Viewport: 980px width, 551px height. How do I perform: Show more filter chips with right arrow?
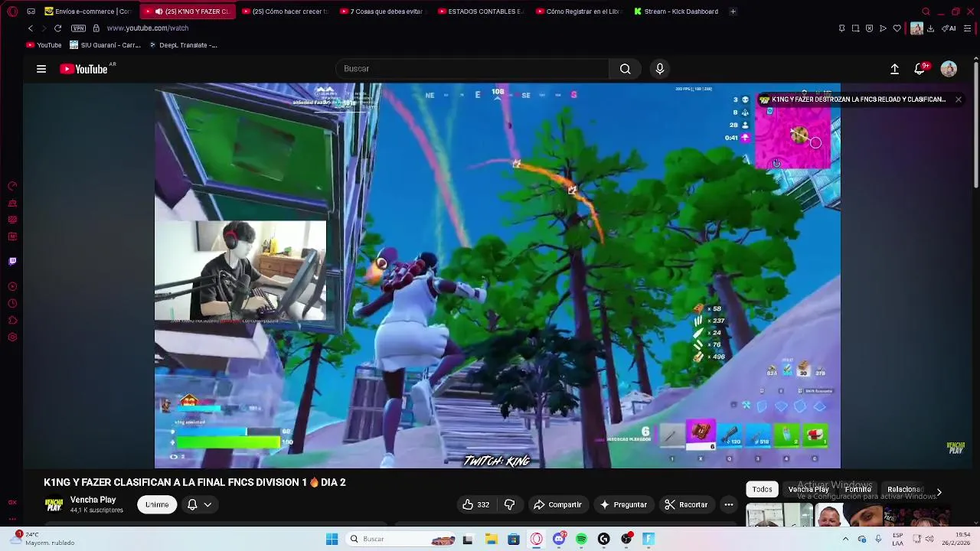(939, 491)
